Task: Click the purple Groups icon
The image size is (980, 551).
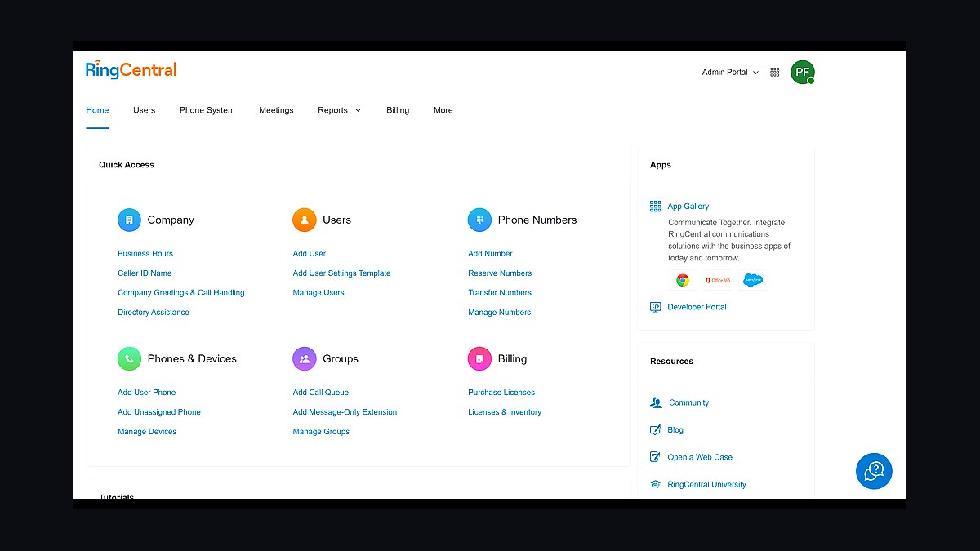Action: click(x=304, y=358)
